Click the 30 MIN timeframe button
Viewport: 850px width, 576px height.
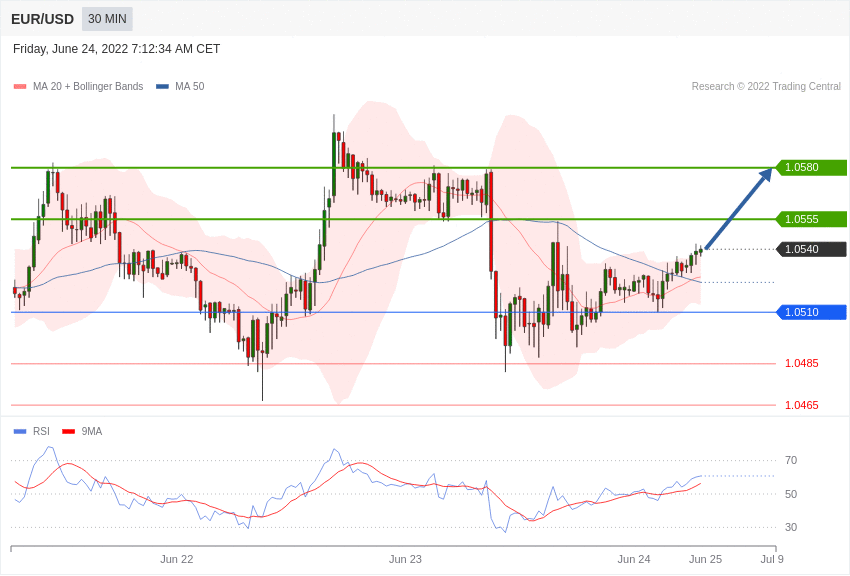tap(107, 19)
